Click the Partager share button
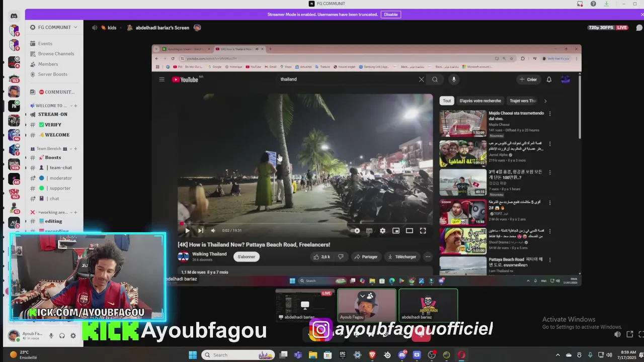This screenshot has width=644, height=362. click(366, 257)
